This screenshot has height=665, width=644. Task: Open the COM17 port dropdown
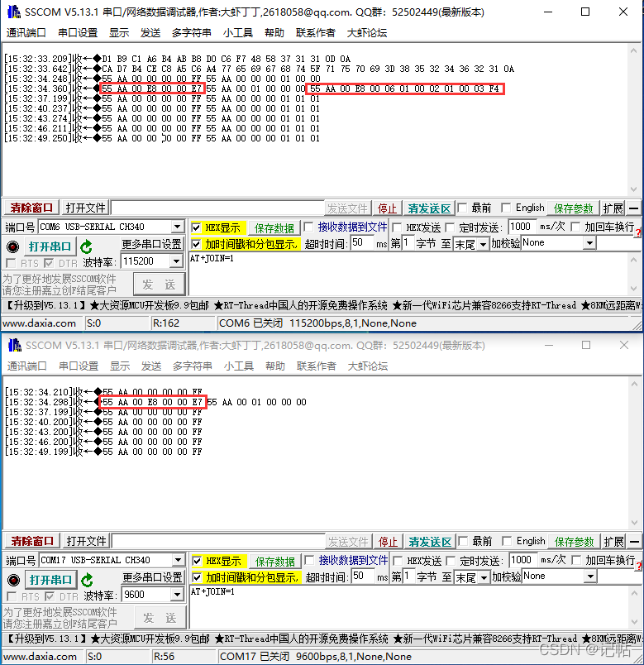pos(179,560)
